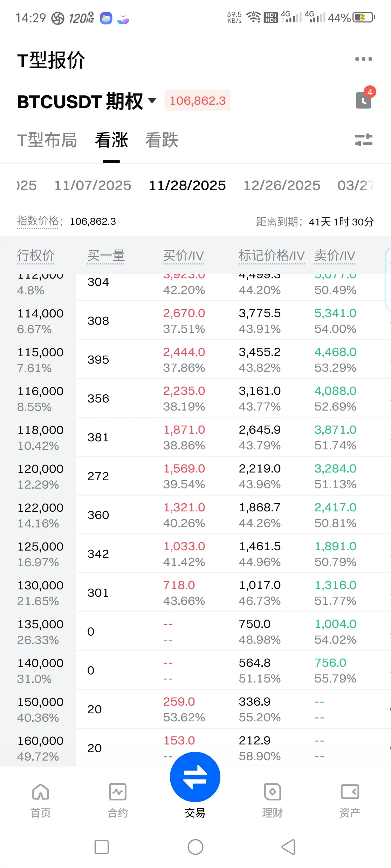Tap bid price 2,235.0
The width and height of the screenshot is (391, 868).
click(184, 391)
